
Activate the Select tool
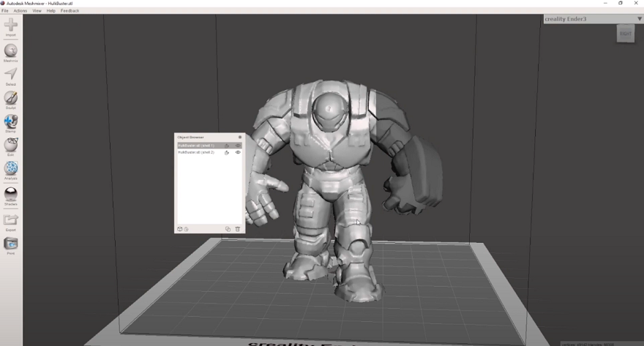(x=11, y=75)
